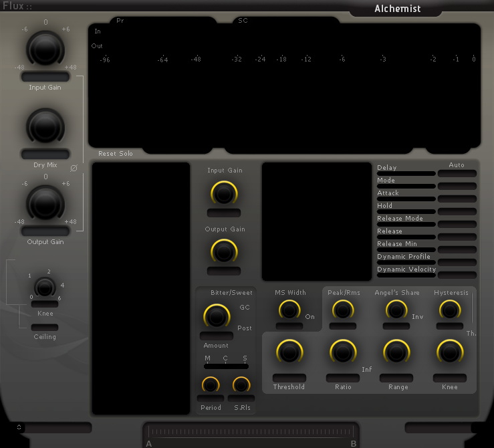Click the Peak/Rms value field
Viewport: 494px width, 448px height.
[x=343, y=326]
